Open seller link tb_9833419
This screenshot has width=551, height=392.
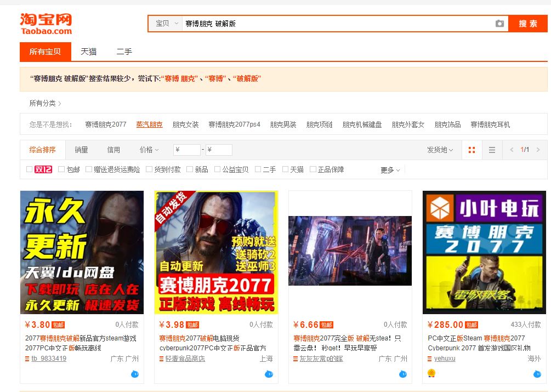tap(49, 359)
